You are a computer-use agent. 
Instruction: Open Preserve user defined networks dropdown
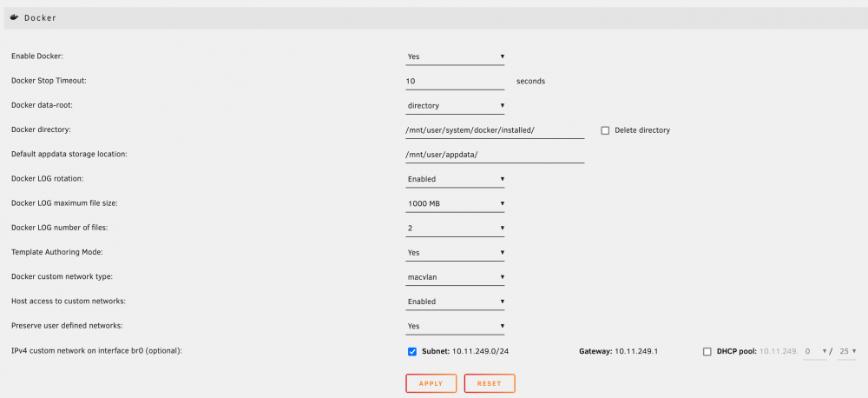[x=455, y=326]
